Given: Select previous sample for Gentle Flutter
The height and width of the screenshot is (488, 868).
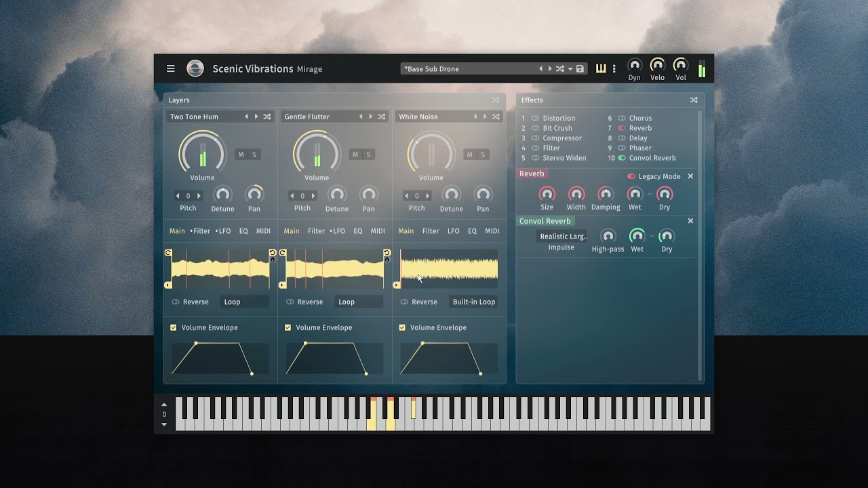Looking at the screenshot, I should [361, 117].
